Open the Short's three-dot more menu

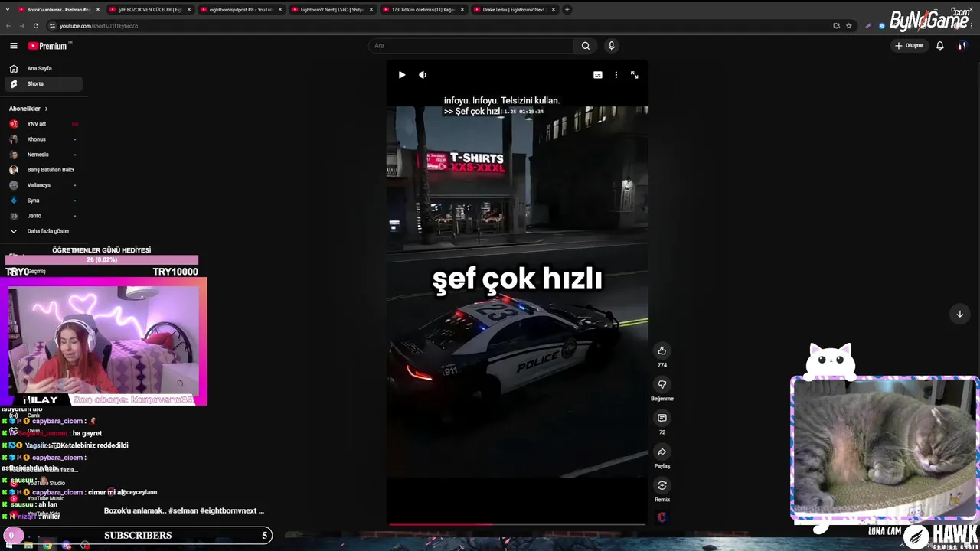(x=616, y=75)
